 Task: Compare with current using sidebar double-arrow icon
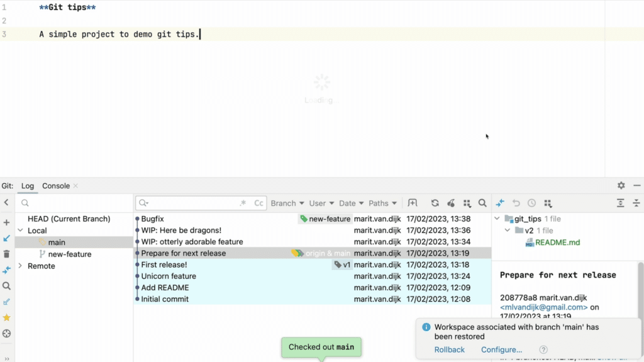pos(6,270)
